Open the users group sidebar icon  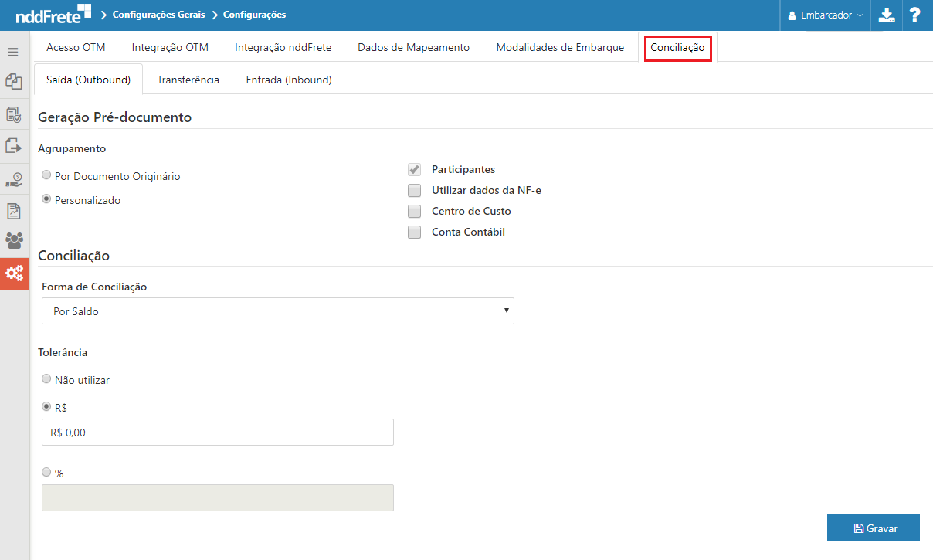pos(13,241)
